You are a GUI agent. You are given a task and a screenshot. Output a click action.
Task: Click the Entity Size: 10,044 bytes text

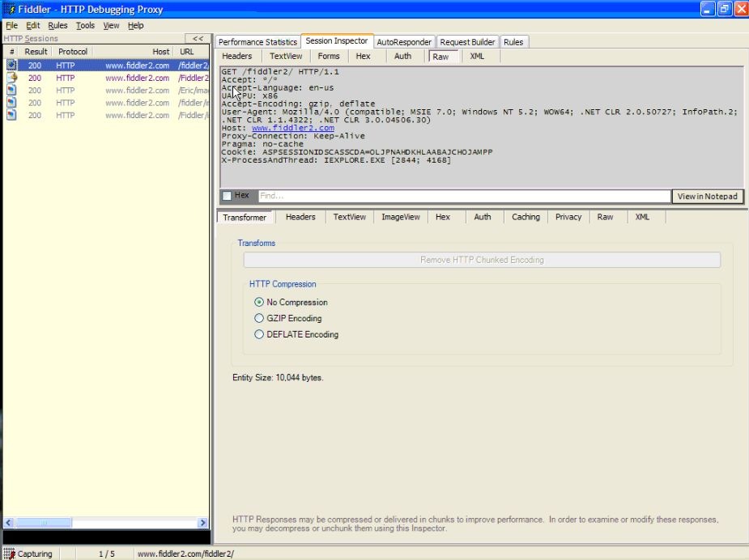278,378
